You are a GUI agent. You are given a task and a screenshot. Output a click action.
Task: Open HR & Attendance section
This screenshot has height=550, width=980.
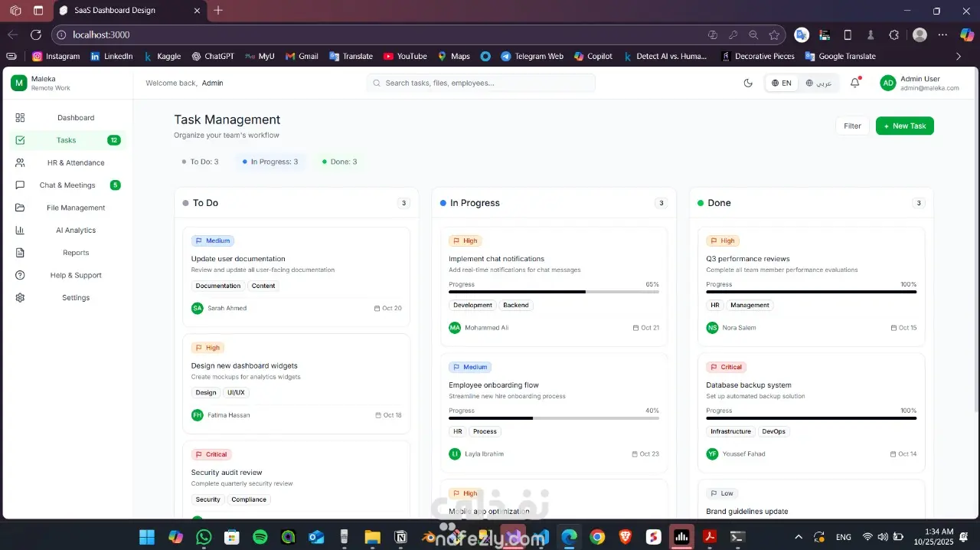[67, 162]
